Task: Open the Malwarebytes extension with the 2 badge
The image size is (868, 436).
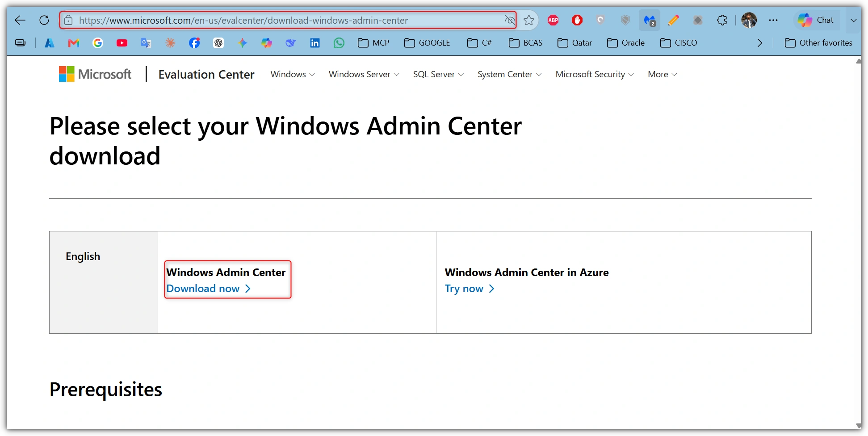Action: pos(650,20)
